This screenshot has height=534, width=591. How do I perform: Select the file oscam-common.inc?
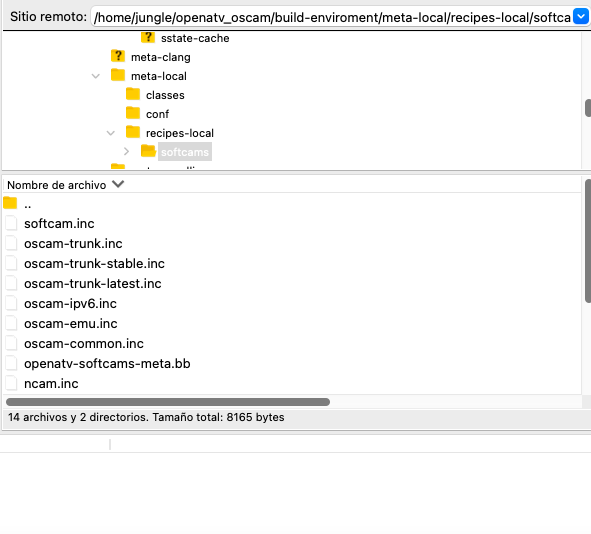[x=84, y=343]
